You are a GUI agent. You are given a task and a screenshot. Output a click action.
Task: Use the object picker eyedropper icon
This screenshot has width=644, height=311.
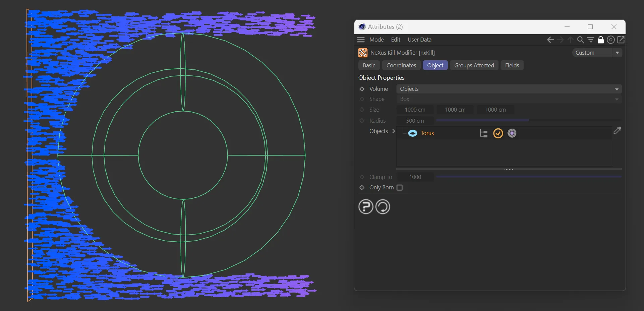pos(617,131)
